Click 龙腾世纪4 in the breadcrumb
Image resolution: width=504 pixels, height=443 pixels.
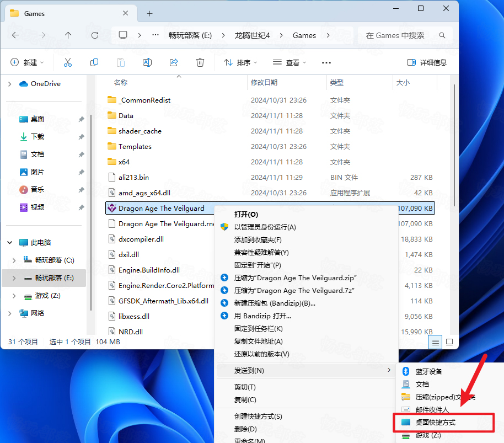point(253,35)
